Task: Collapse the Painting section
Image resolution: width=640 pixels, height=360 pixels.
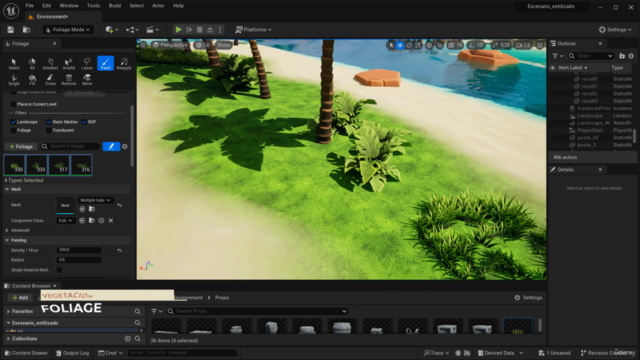Action: (7, 240)
